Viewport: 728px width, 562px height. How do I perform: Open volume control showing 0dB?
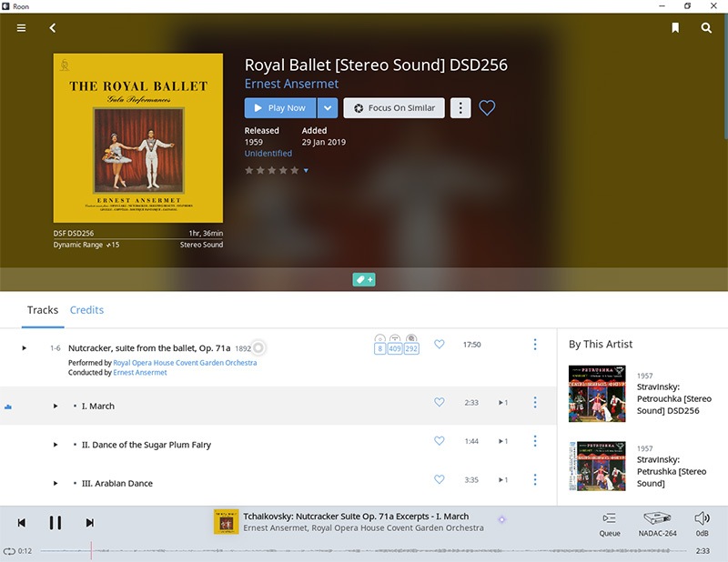click(702, 525)
